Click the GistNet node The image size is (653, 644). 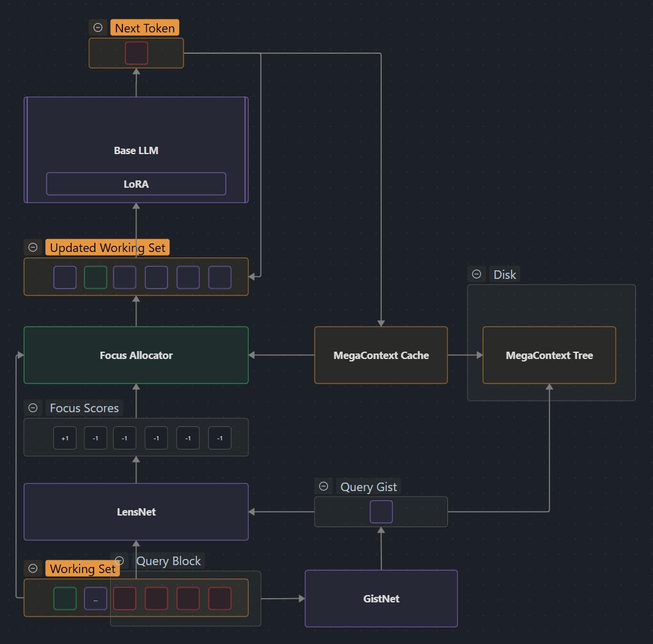(381, 599)
